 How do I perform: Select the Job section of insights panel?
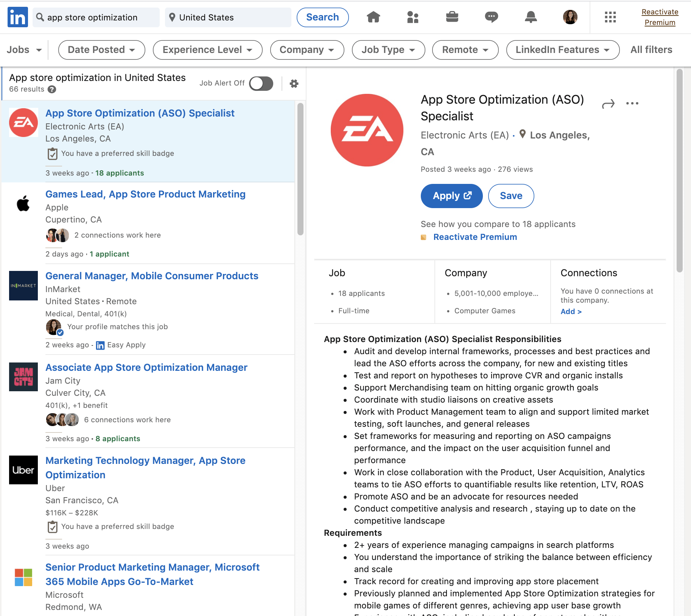[x=374, y=292]
